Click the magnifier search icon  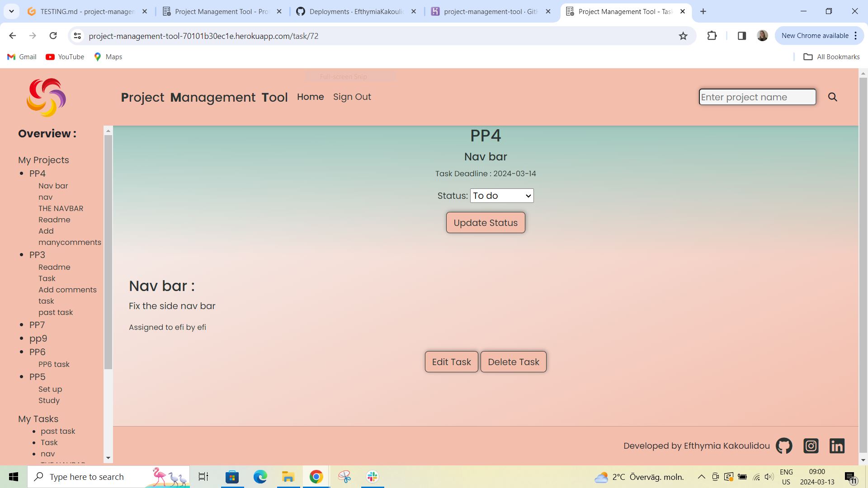pyautogui.click(x=832, y=97)
